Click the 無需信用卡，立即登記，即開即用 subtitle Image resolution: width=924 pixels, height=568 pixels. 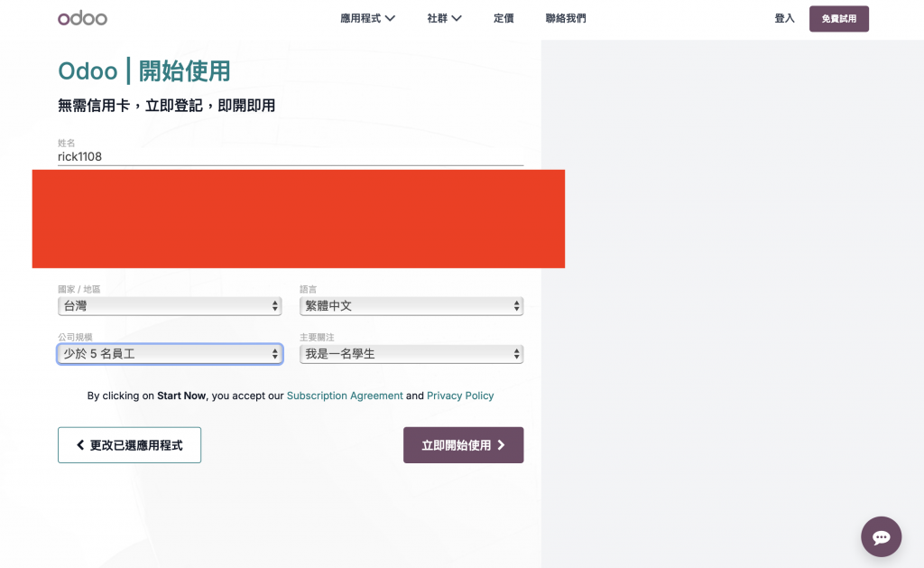click(x=166, y=106)
